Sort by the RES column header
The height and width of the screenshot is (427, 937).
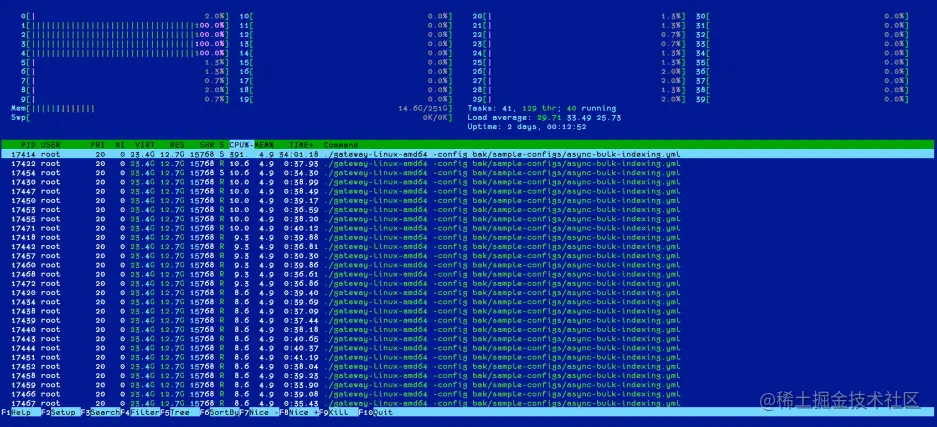[x=177, y=145]
